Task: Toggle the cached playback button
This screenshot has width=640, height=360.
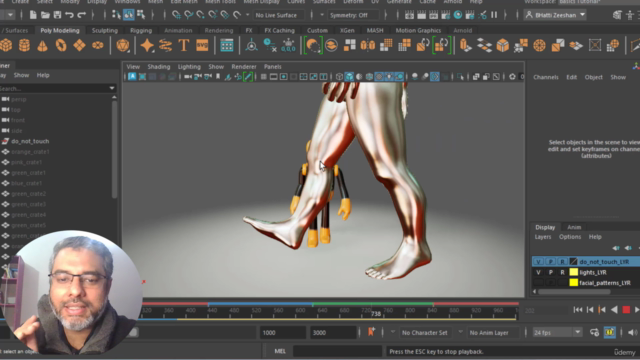Action: 609,333
